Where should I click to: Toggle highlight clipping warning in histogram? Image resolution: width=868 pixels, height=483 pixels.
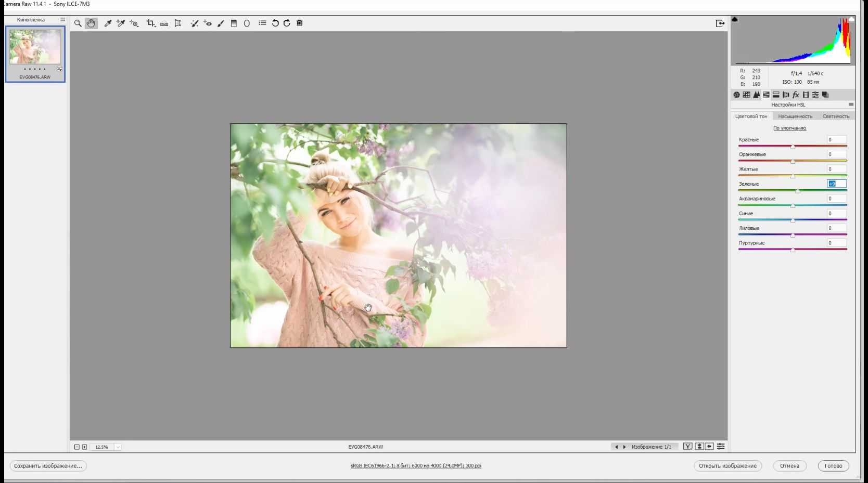851,19
